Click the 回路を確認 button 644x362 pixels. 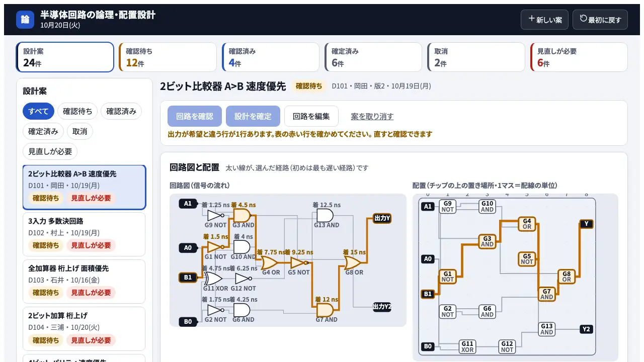coord(195,116)
